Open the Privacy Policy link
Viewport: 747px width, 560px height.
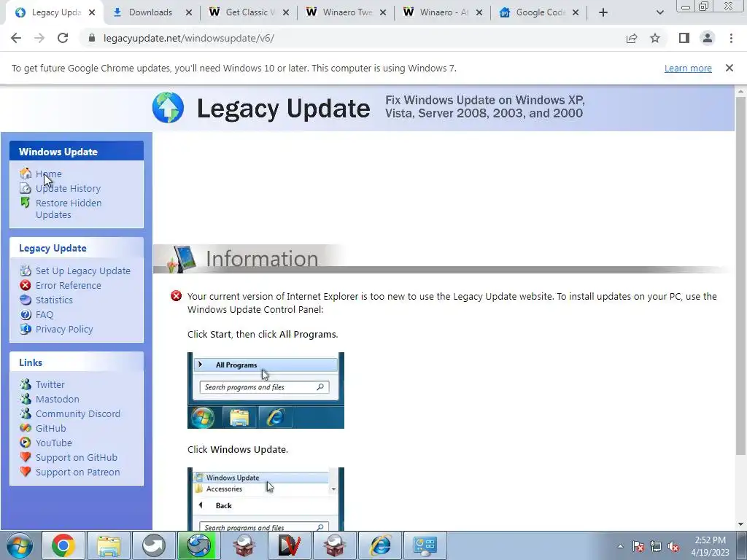click(x=64, y=329)
